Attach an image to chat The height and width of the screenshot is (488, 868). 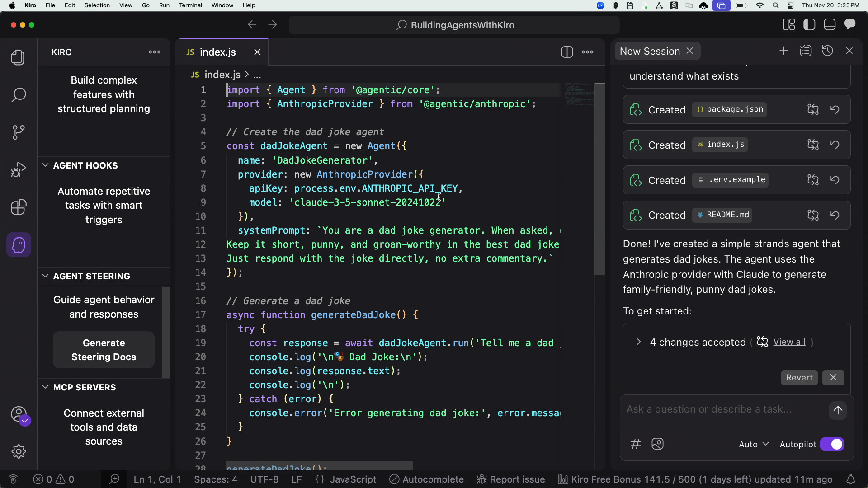tap(657, 444)
